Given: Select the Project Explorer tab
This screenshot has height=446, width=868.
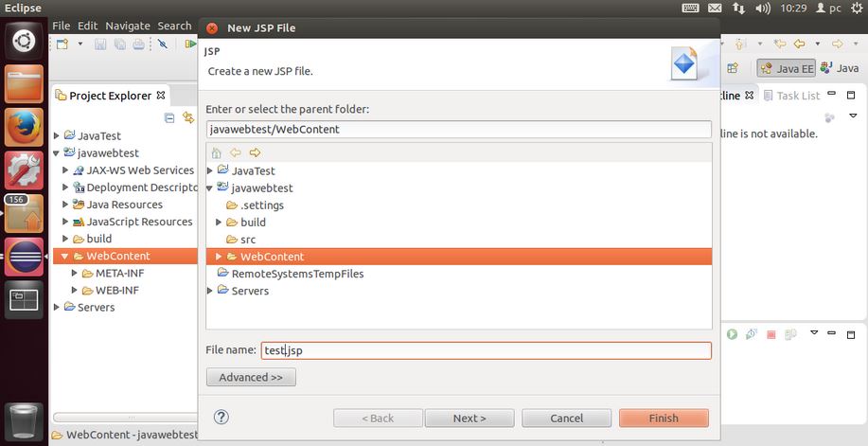Looking at the screenshot, I should click(110, 96).
